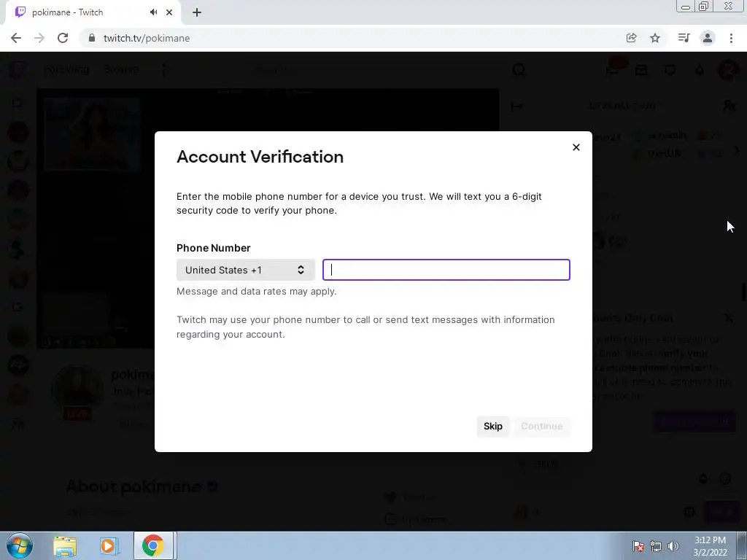Skip phone verification

[492, 426]
